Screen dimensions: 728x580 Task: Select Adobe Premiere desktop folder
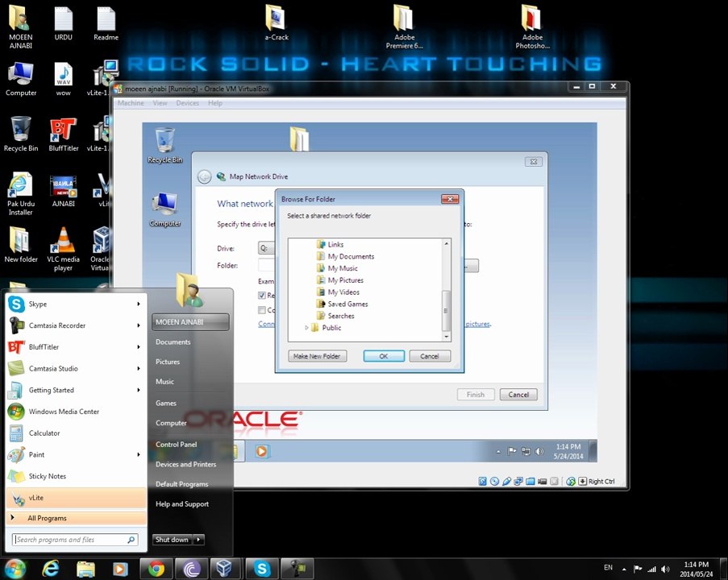pyautogui.click(x=404, y=27)
